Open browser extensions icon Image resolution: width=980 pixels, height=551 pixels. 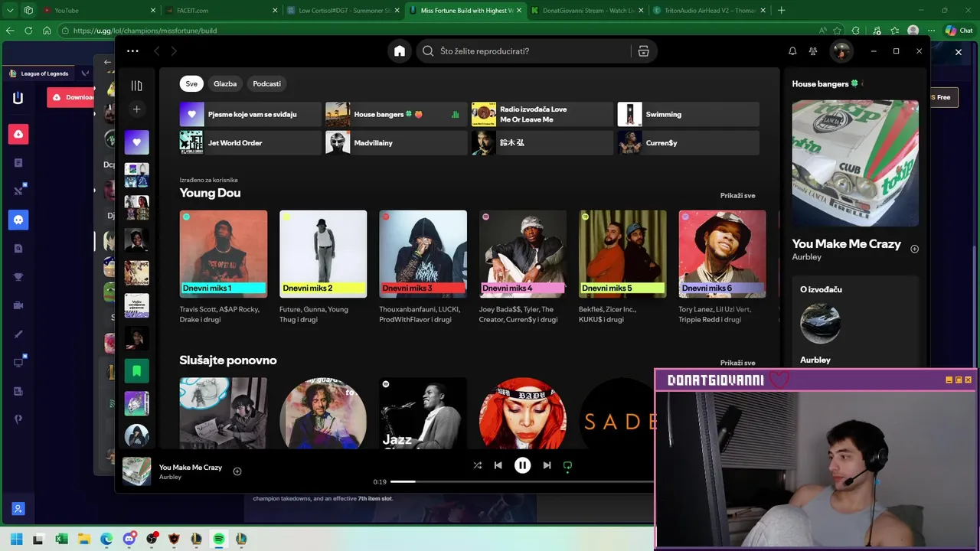pos(855,31)
